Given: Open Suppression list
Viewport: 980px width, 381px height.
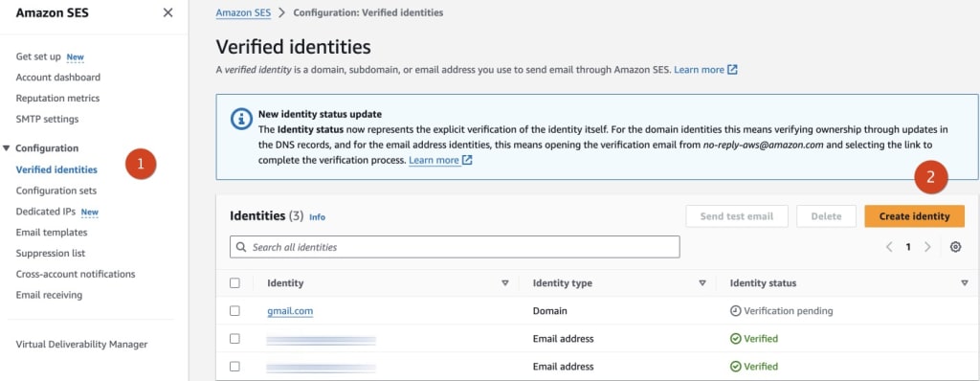Looking at the screenshot, I should (x=51, y=254).
